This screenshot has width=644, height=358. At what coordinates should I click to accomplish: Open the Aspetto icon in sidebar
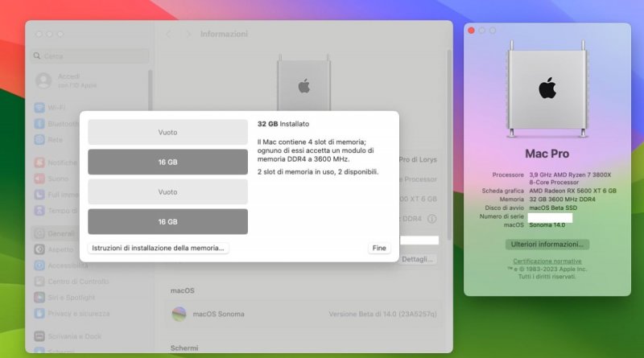tap(39, 249)
